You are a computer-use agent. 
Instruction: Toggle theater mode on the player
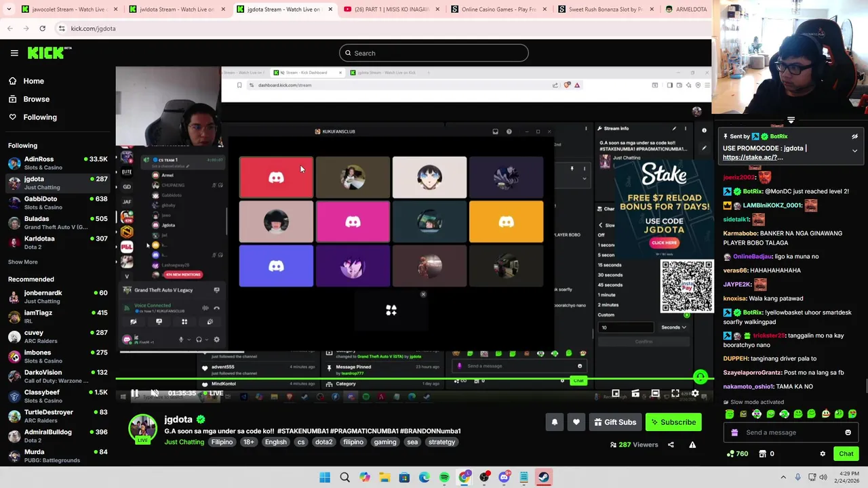point(655,393)
